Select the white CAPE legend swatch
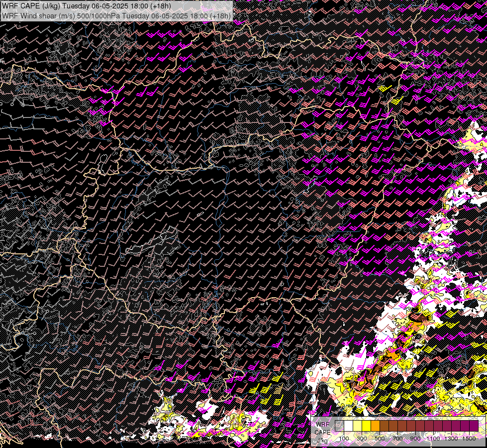487x448 pixels. 349,426
